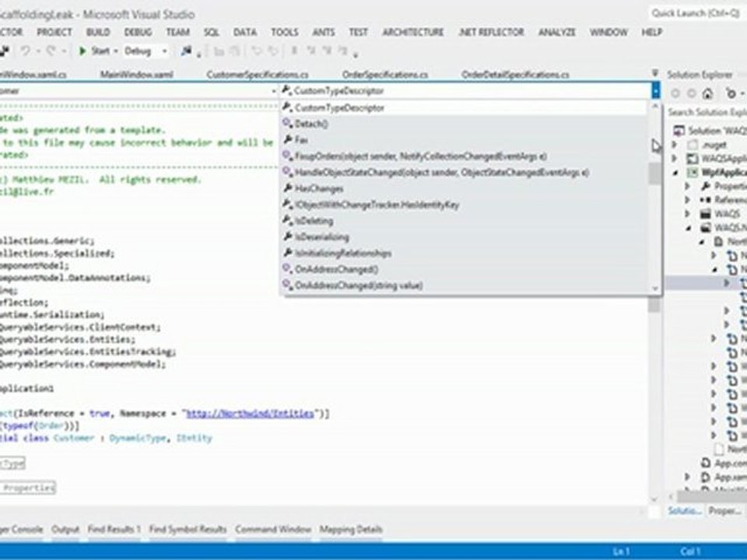The width and height of the screenshot is (747, 560).
Task: Select IsInitializingRelationships in member list
Action: [x=465, y=254]
